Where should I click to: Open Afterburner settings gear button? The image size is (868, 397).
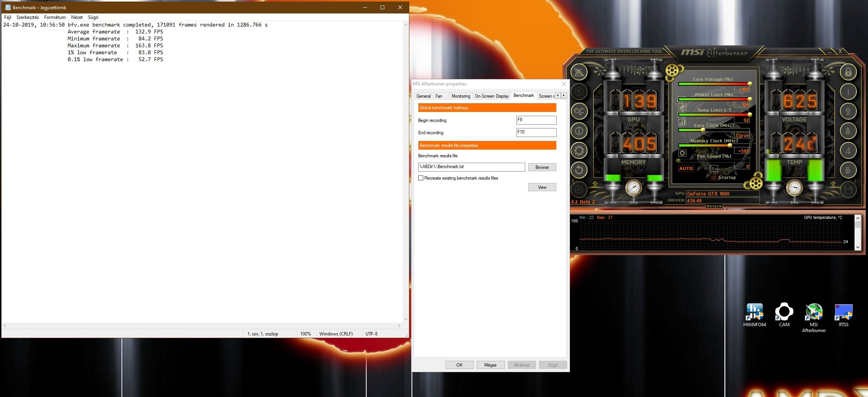(x=579, y=150)
